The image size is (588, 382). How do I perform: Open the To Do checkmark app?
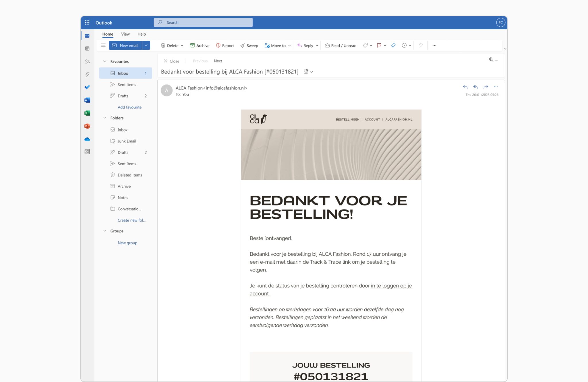click(x=87, y=87)
